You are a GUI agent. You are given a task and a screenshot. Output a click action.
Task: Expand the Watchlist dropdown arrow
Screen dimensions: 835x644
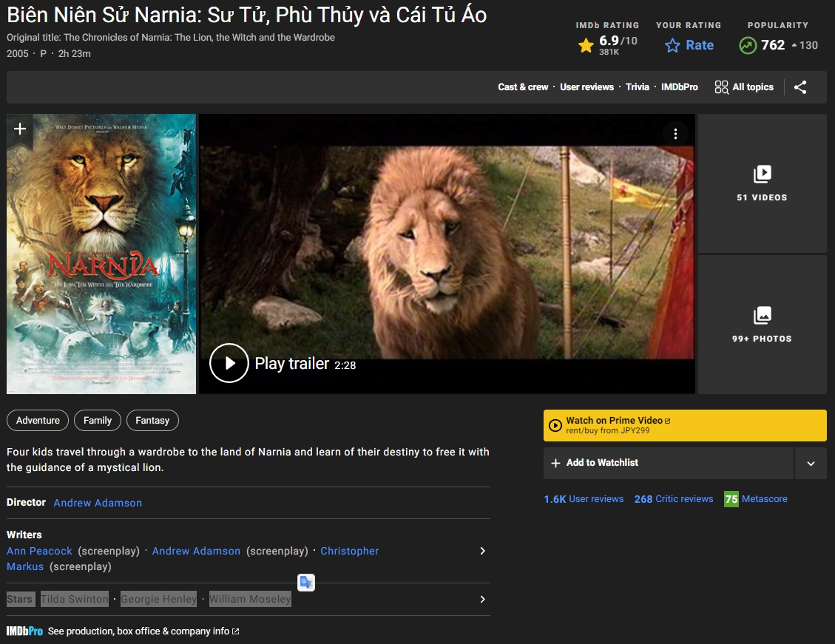click(x=811, y=463)
